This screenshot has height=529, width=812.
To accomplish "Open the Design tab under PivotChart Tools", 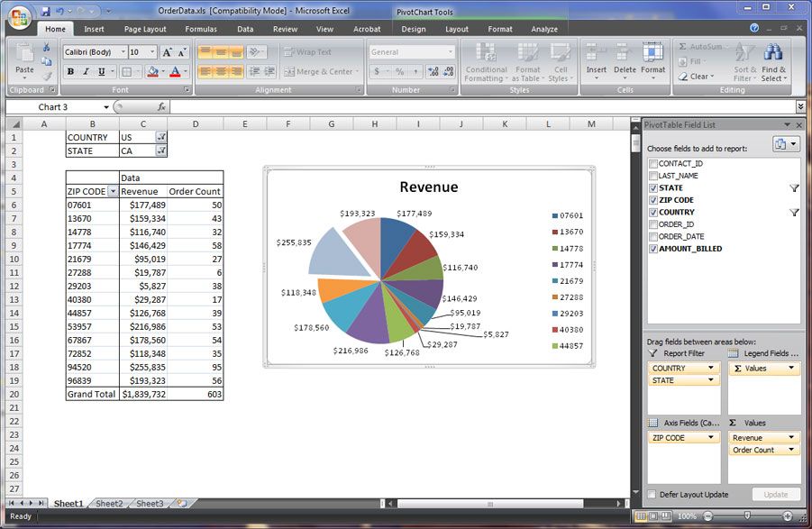I will click(414, 30).
